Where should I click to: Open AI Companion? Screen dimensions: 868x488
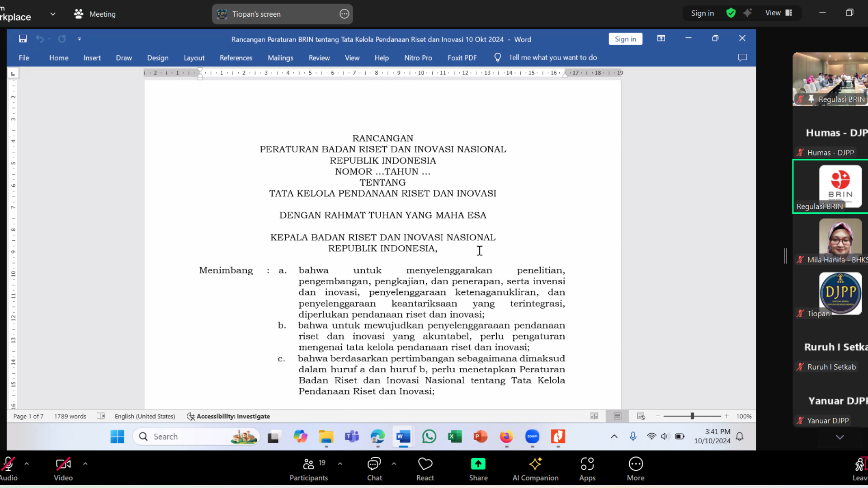pos(535,469)
